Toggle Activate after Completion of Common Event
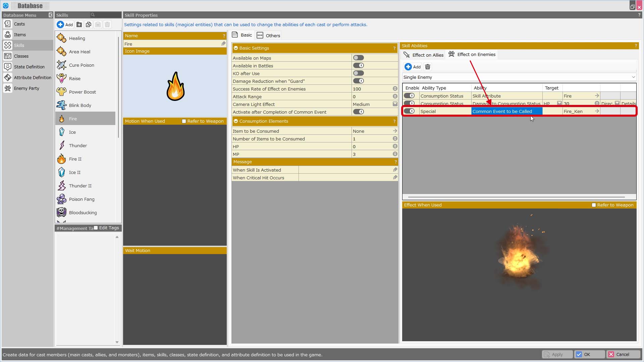The image size is (644, 362). click(x=358, y=112)
